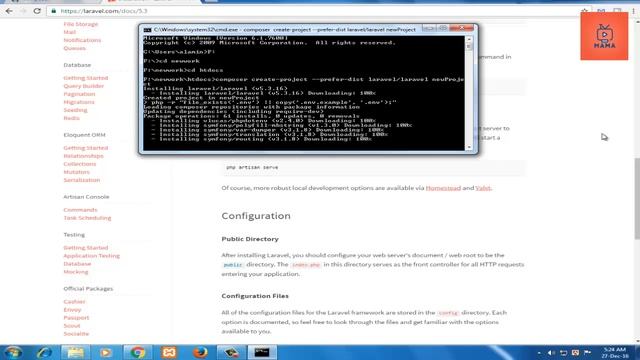Image resolution: width=640 pixels, height=360 pixels.
Task: Open the cmd window system menu icon
Action: pyautogui.click(x=147, y=30)
